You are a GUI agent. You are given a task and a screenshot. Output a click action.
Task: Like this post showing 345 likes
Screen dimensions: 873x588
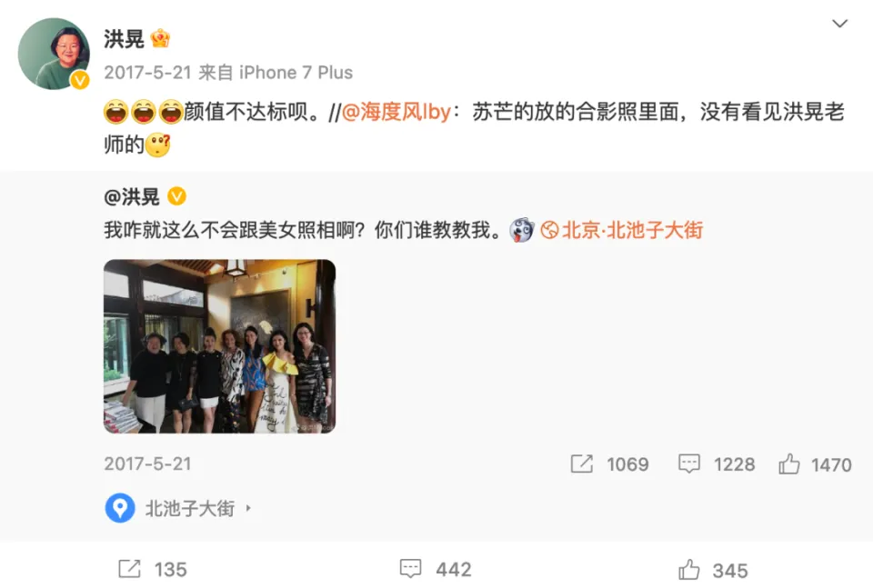pos(689,570)
